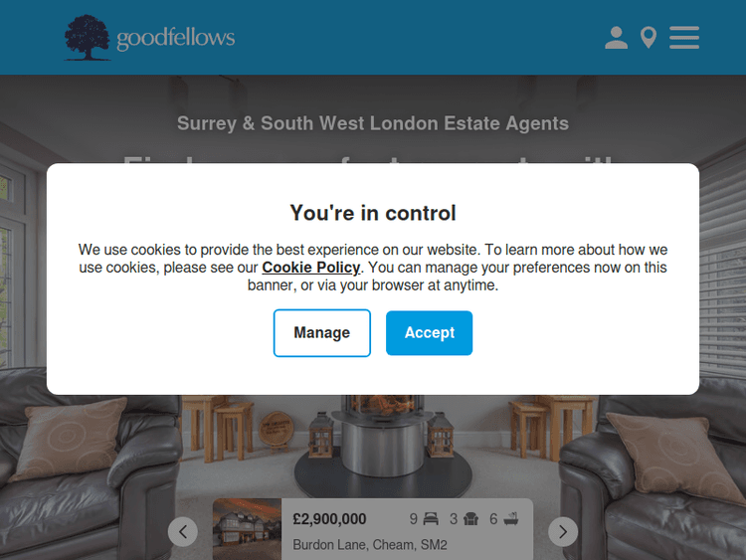746x560 pixels.
Task: Click the number 9 bedroom count
Action: click(414, 518)
